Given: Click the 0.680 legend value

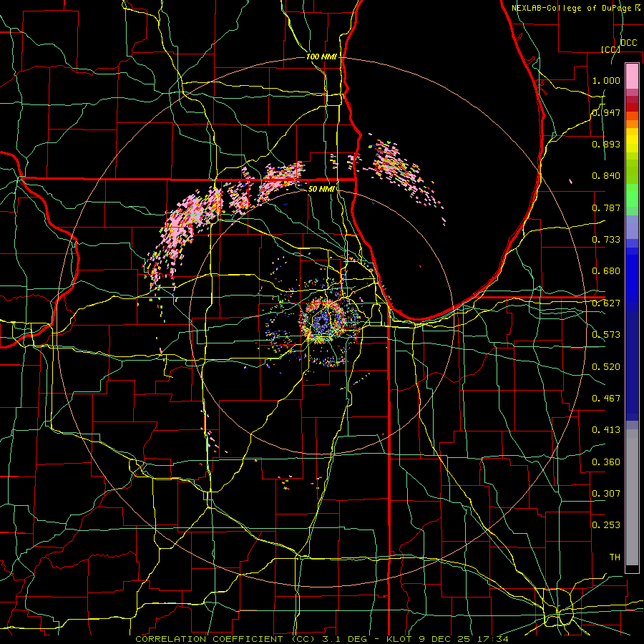Looking at the screenshot, I should tap(606, 270).
